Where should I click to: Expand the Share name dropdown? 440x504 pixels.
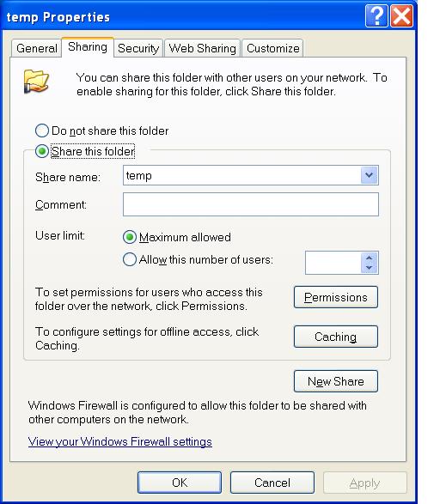pos(369,175)
